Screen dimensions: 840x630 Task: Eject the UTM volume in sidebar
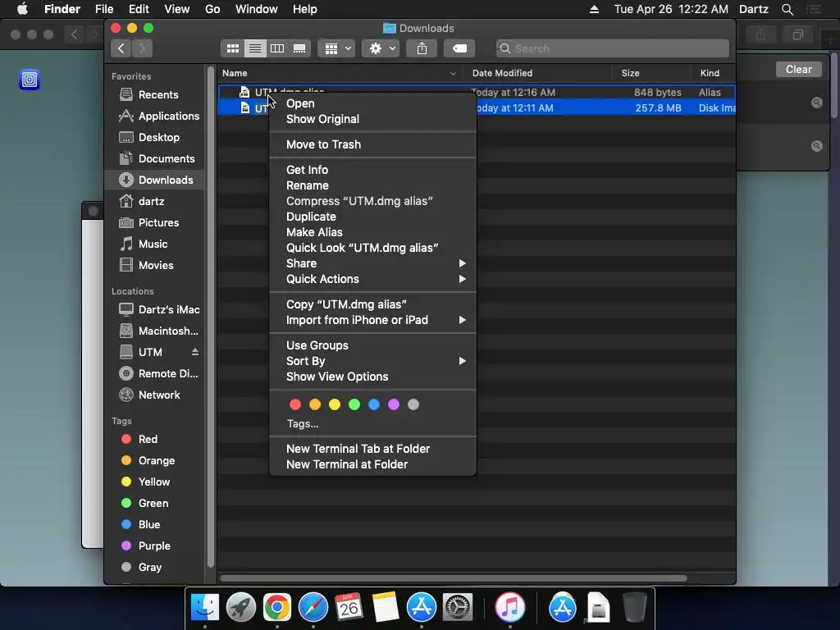coord(195,352)
